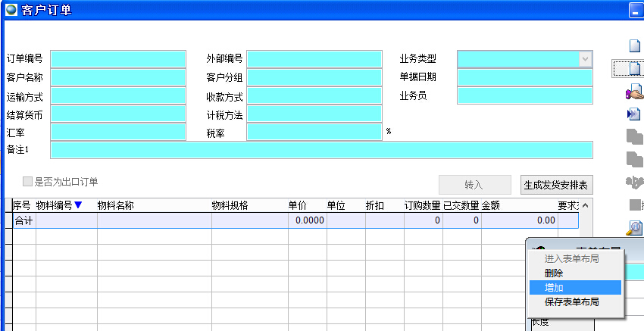Click the magnifier preview icon in right toolbar
644x331 pixels.
(634, 226)
